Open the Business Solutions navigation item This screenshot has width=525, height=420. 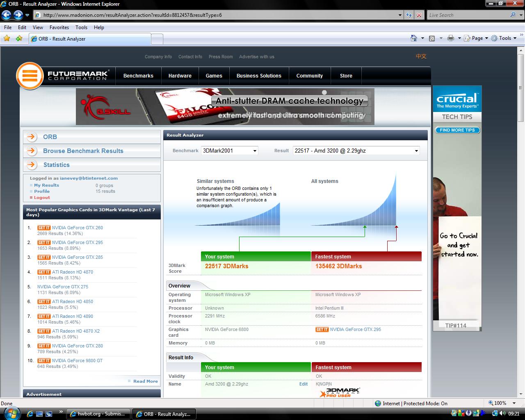259,76
